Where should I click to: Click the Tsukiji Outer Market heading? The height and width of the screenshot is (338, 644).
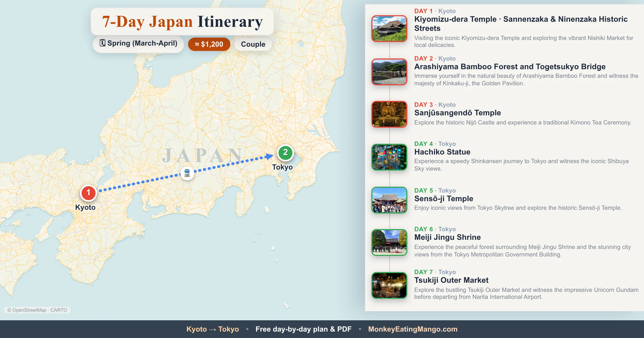click(451, 280)
